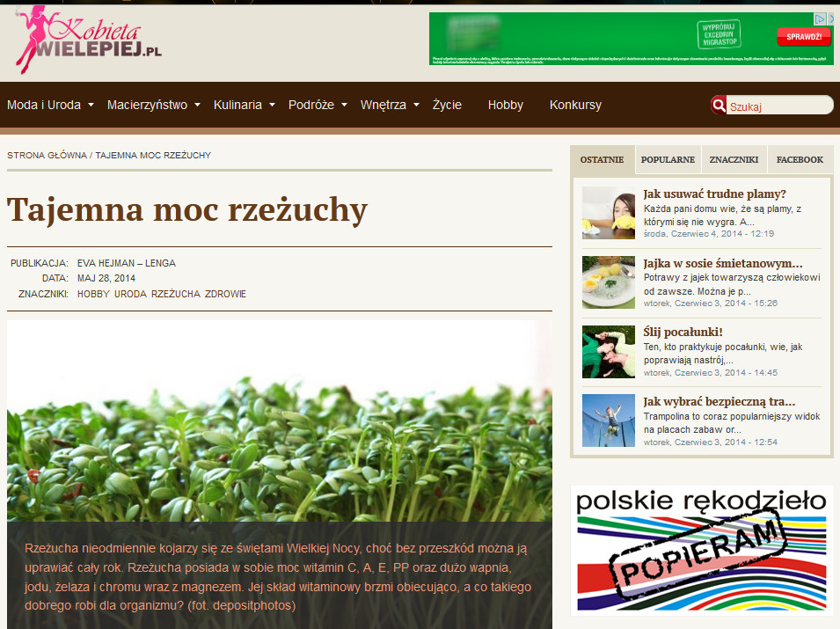Go to the Hobby menu section
The image size is (840, 629).
click(x=506, y=105)
